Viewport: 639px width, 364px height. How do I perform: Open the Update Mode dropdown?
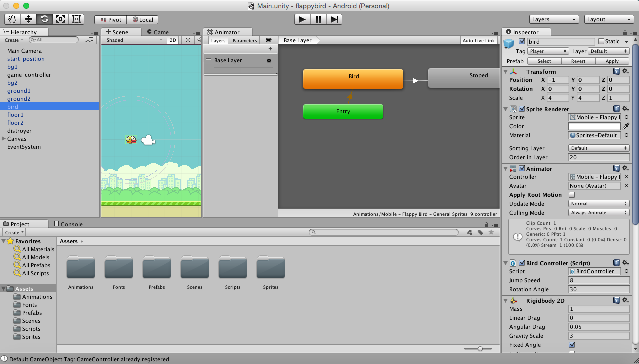click(x=599, y=204)
